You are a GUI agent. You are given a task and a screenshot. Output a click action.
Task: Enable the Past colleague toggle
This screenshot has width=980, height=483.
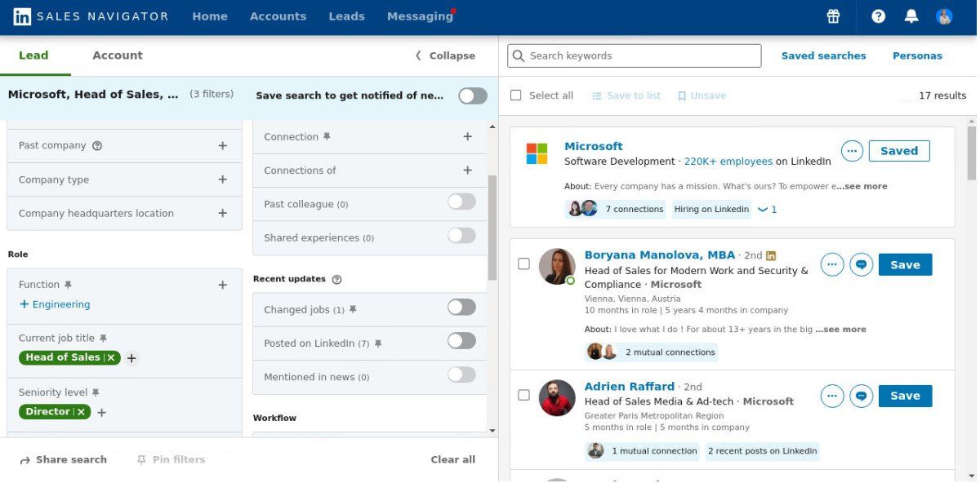(x=461, y=202)
